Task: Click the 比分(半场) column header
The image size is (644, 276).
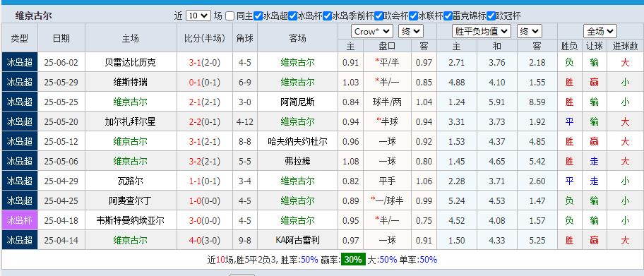Action: [205, 38]
